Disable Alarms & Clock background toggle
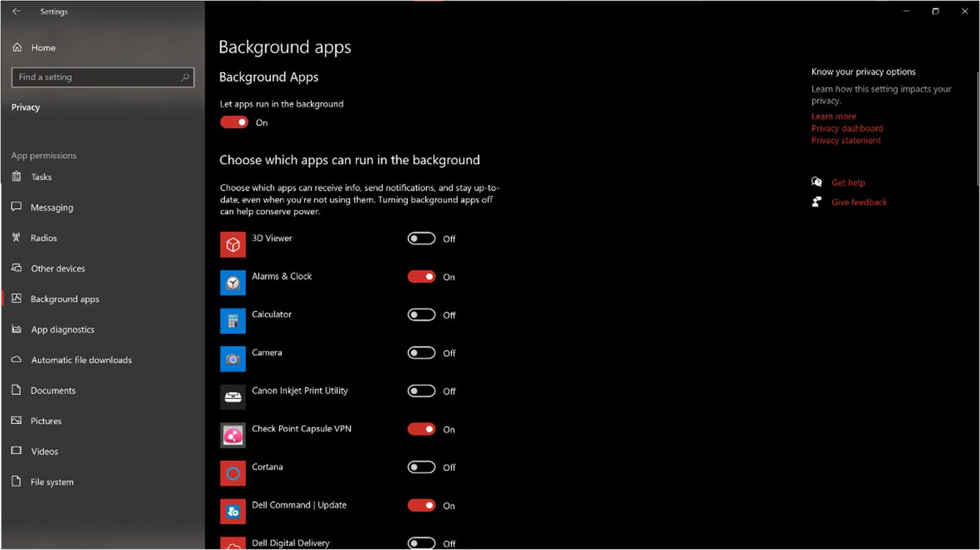 421,277
